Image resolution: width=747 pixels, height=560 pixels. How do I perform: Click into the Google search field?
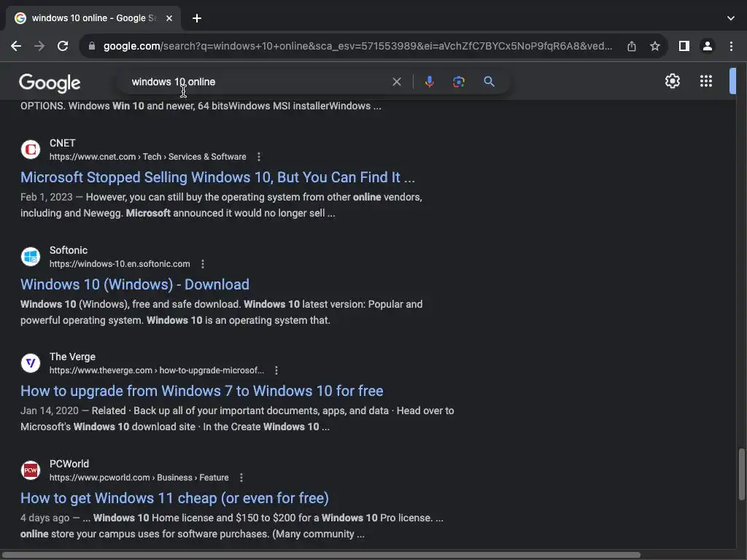[x=258, y=82]
